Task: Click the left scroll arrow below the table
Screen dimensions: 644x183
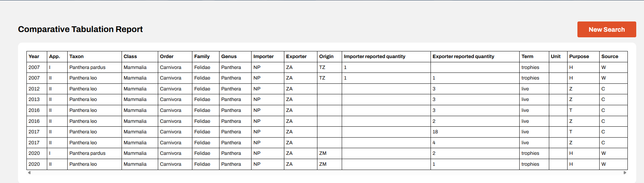Action: [29, 172]
